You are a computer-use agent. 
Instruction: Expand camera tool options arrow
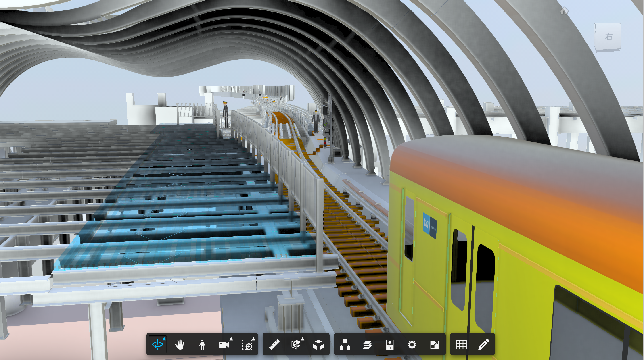tap(231, 339)
